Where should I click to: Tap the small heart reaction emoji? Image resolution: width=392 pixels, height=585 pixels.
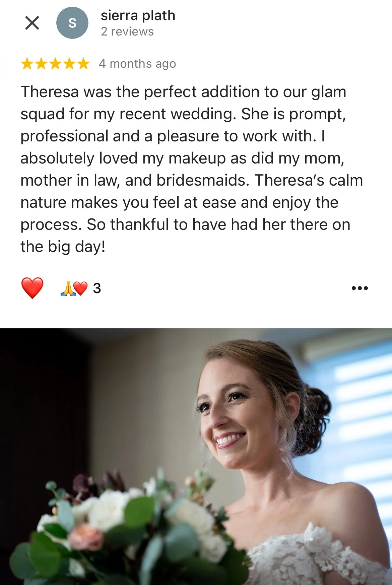tap(81, 288)
